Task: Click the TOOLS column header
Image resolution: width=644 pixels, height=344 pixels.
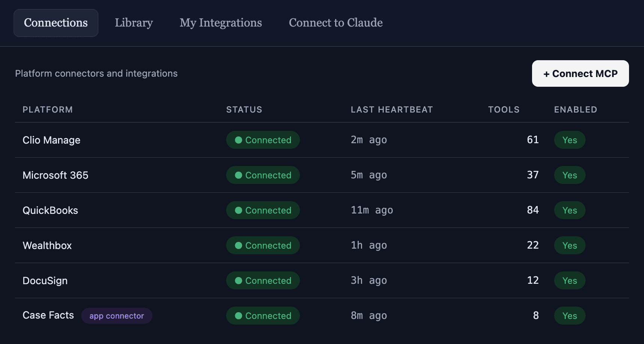Action: tap(504, 110)
